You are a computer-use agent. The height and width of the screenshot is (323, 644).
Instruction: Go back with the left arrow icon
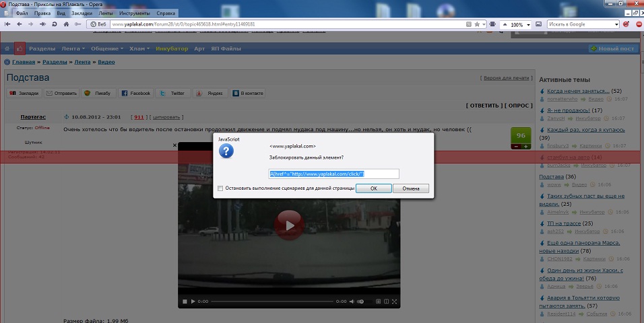20,24
